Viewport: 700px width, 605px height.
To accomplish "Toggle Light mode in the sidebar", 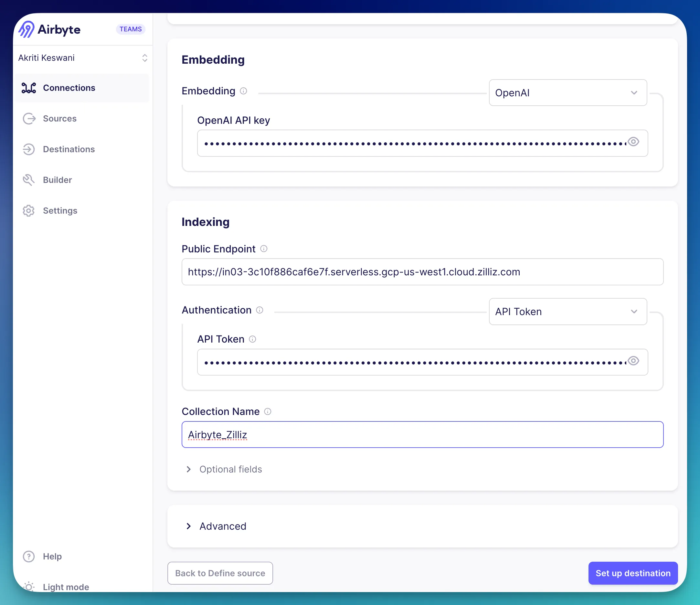I will click(x=66, y=587).
